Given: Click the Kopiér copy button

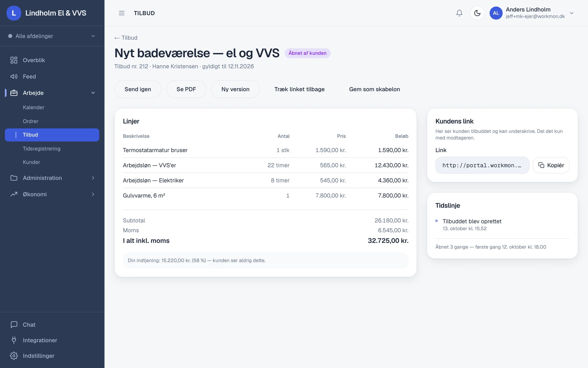Looking at the screenshot, I should (551, 165).
